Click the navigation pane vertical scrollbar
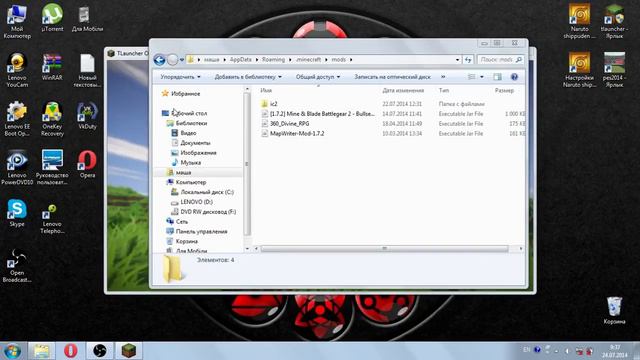 [x=247, y=164]
